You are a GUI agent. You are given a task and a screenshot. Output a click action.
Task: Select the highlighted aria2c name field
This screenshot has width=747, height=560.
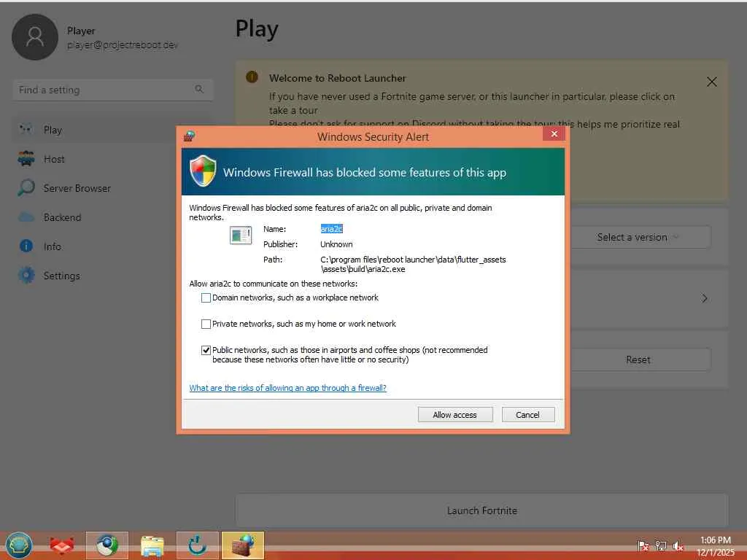(332, 229)
